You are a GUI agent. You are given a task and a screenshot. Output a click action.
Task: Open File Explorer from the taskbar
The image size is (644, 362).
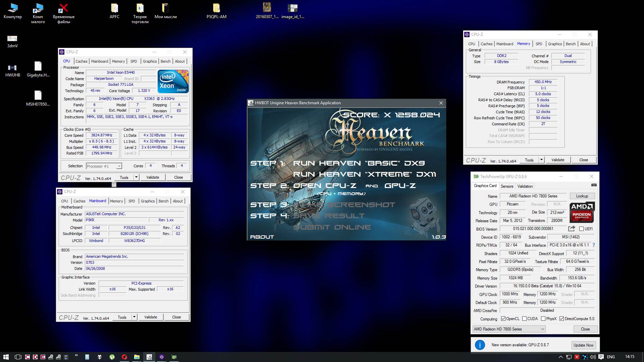pos(137,357)
